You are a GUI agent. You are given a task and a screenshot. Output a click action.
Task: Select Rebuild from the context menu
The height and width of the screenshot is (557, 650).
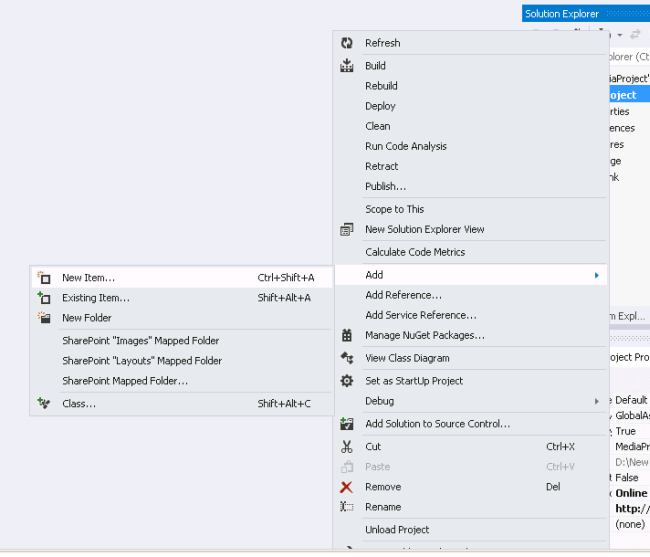pyautogui.click(x=381, y=86)
